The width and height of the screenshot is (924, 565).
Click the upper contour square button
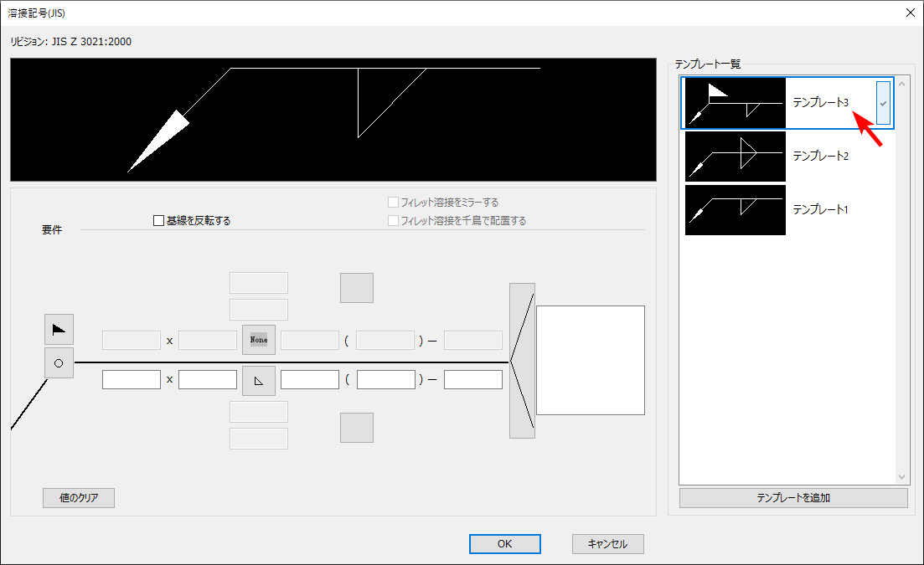[x=356, y=288]
